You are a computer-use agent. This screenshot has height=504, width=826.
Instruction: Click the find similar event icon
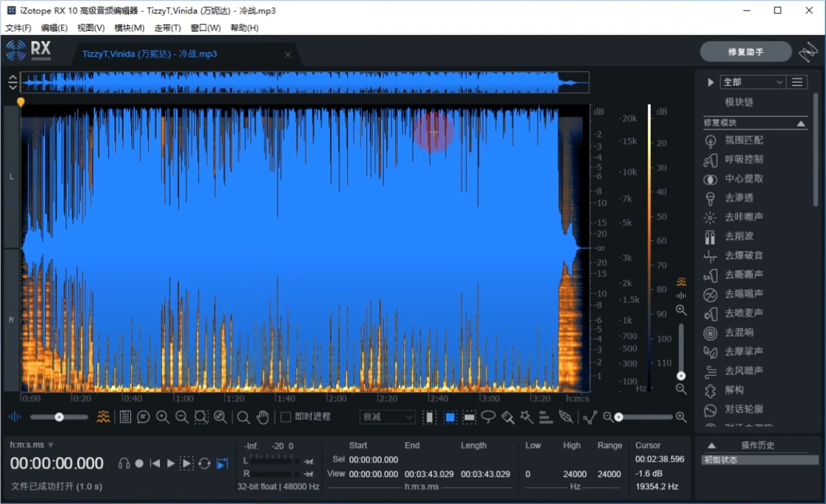tap(546, 417)
